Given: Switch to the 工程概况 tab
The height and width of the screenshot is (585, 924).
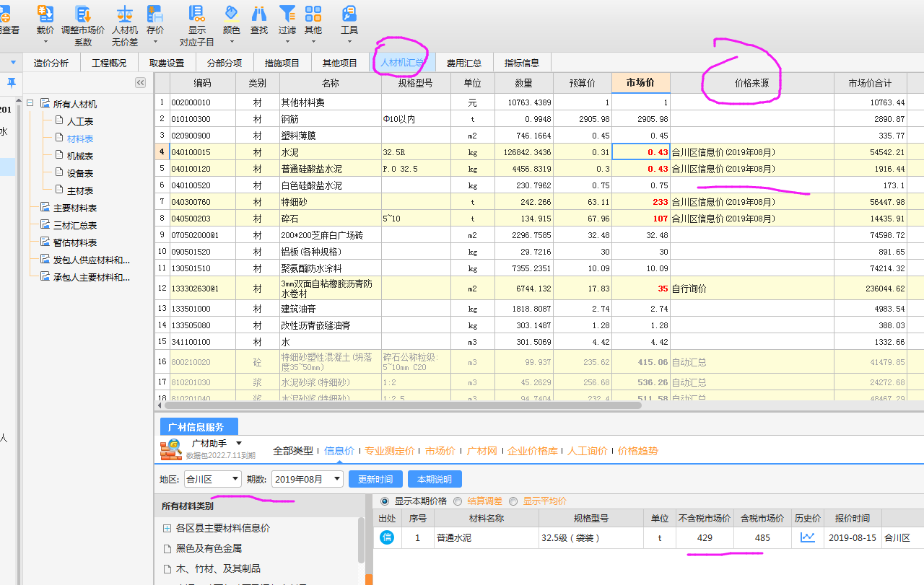Looking at the screenshot, I should tap(109, 63).
